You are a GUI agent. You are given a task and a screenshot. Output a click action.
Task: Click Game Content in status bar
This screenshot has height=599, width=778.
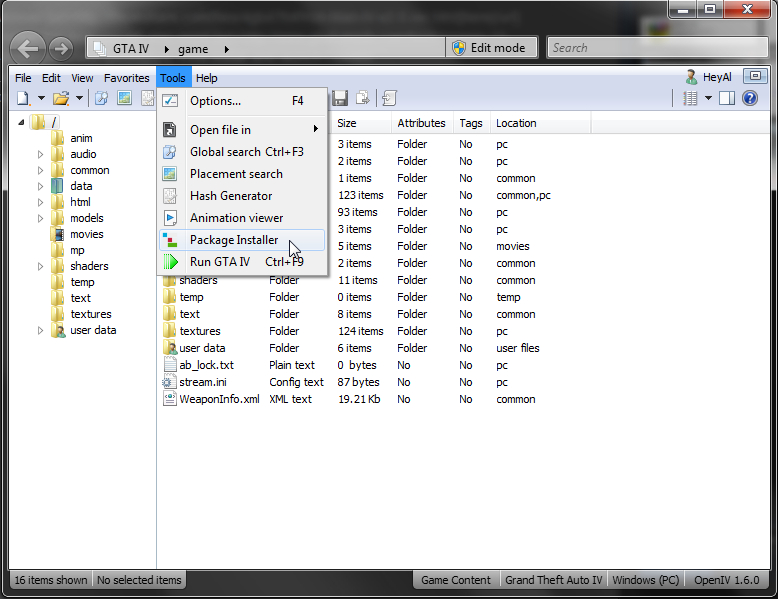455,580
